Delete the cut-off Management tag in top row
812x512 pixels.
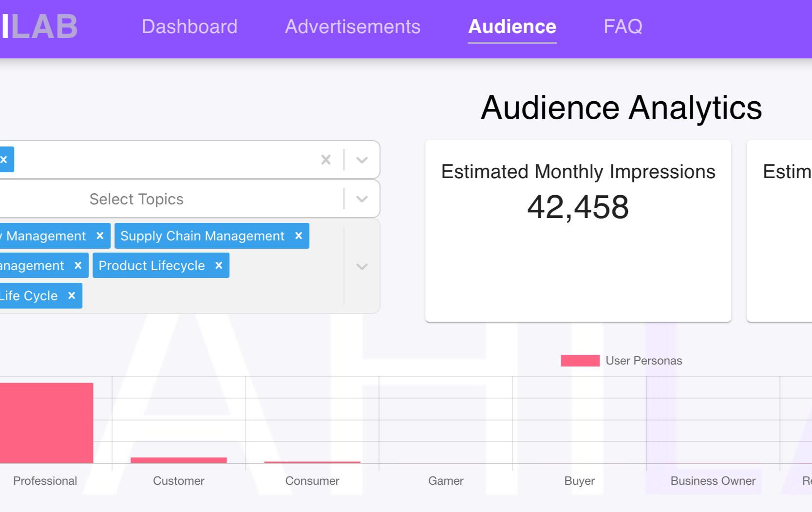pos(100,236)
